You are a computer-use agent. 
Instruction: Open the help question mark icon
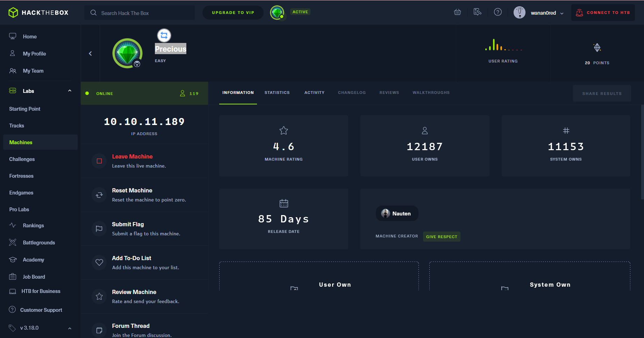coord(498,12)
